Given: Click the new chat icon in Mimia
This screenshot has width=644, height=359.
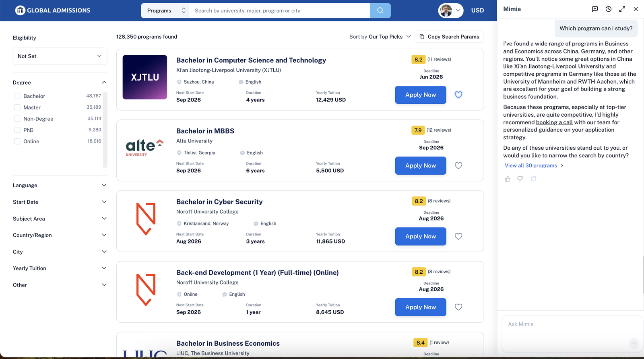Looking at the screenshot, I should point(595,9).
